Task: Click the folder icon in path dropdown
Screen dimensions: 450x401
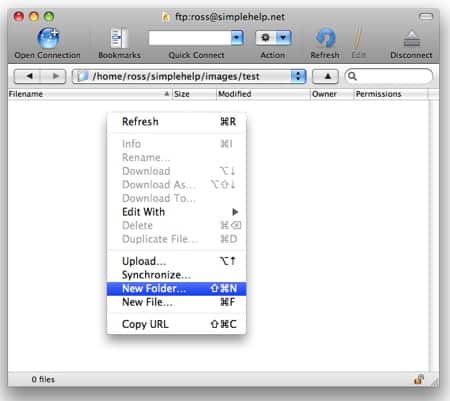Action: [83, 76]
